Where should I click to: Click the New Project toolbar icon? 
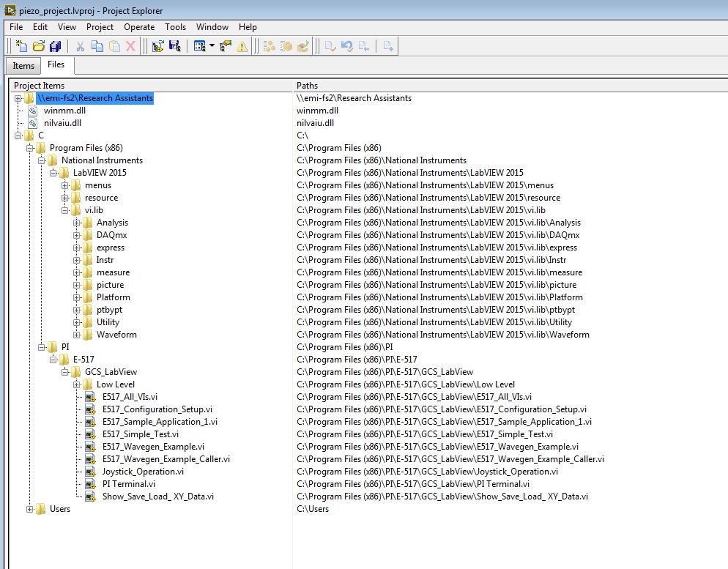pos(22,46)
